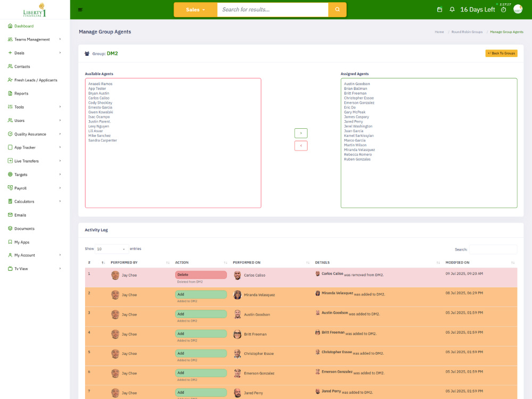Click the Delete action badge for Carlos Caliso
Viewport: 532px width, 399px height.
point(201,275)
